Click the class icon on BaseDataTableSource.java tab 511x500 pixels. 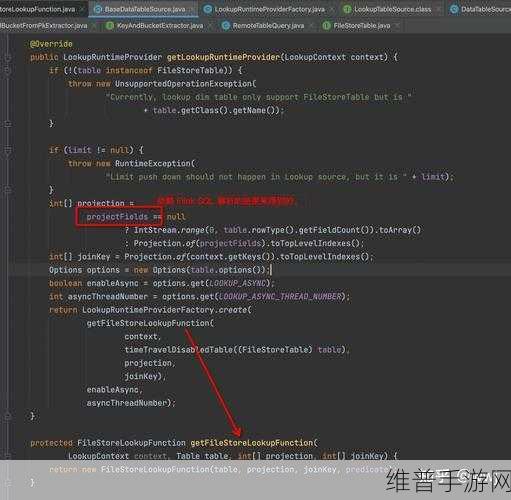coord(98,9)
